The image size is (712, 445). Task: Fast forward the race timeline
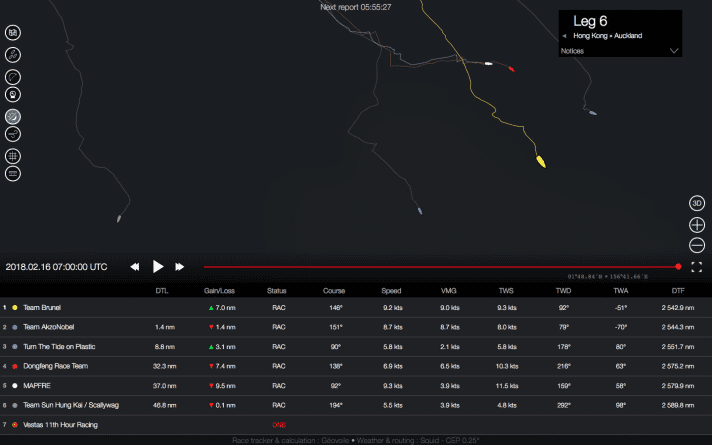[180, 267]
